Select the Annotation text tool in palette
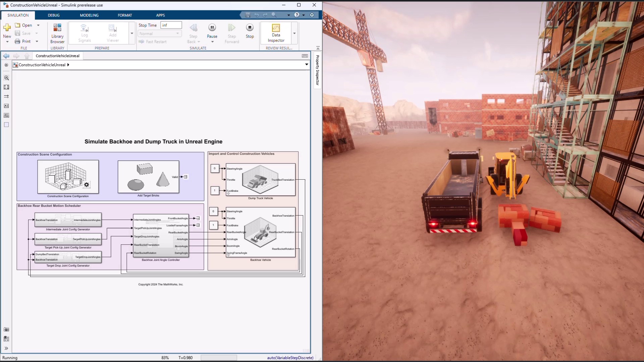Image resolution: width=644 pixels, height=362 pixels. (x=6, y=106)
